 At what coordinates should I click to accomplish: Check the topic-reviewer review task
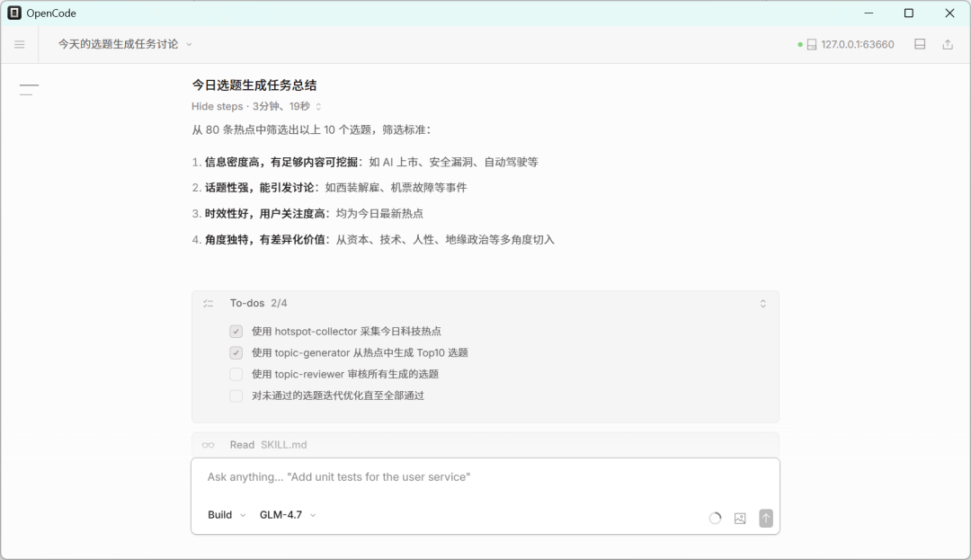tap(236, 374)
